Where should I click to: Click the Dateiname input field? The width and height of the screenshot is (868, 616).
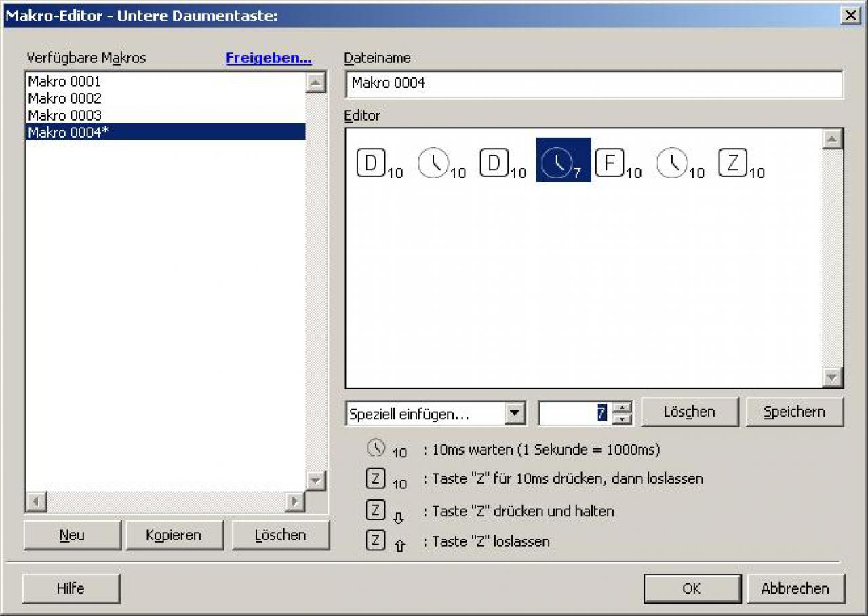point(594,84)
